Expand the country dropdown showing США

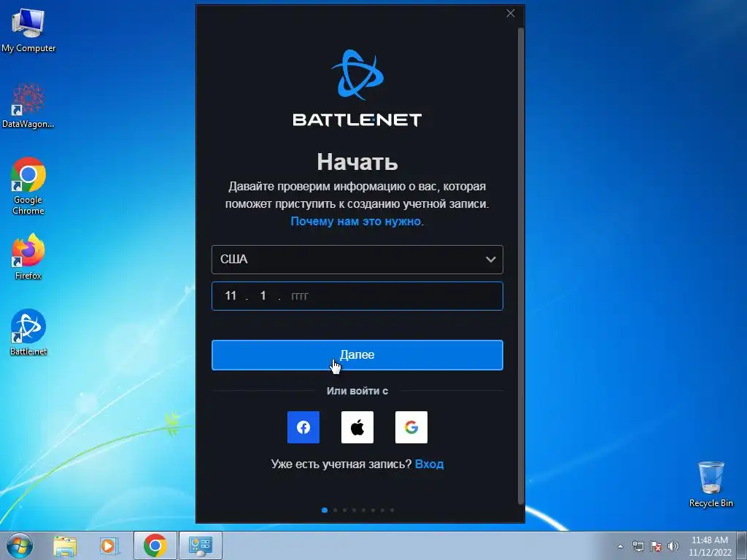pyautogui.click(x=357, y=260)
